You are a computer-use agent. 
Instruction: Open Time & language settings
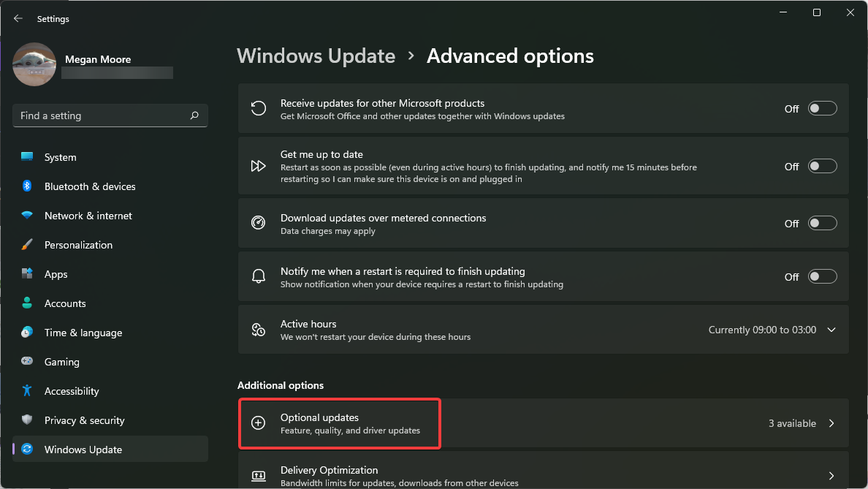point(83,332)
